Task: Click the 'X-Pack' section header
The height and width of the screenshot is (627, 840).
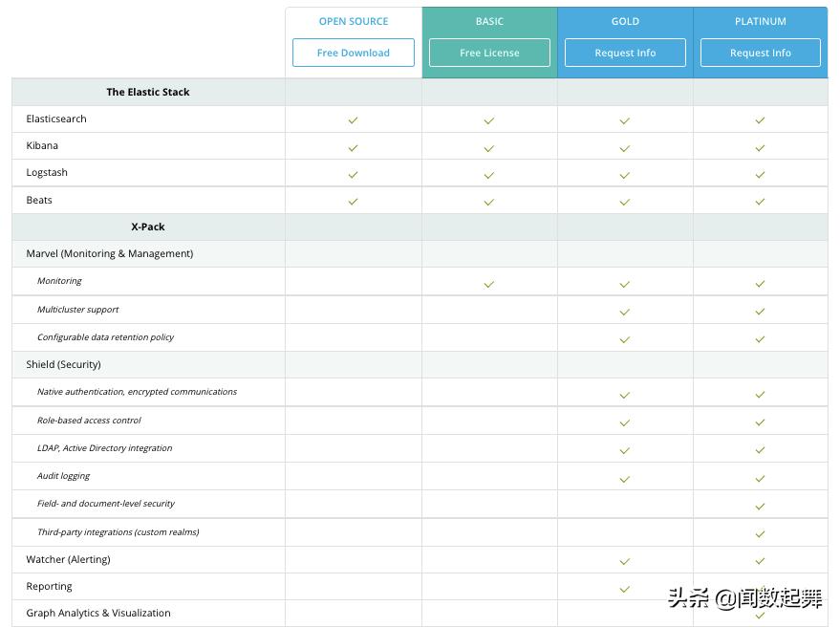Action: [x=148, y=227]
